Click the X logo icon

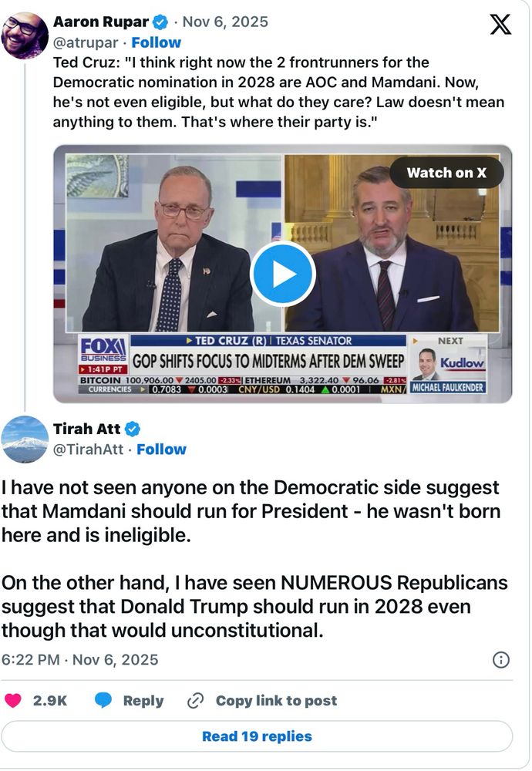coord(500,24)
